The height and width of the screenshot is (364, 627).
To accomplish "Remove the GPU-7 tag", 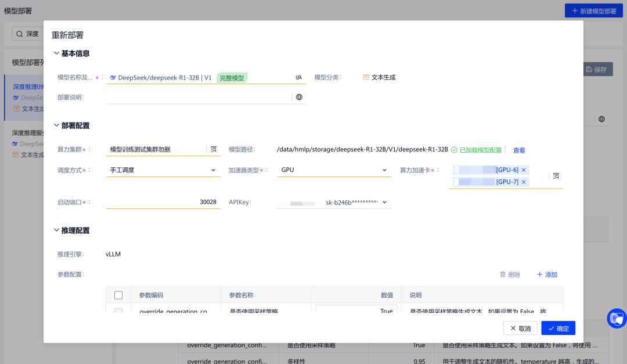I will (x=524, y=182).
